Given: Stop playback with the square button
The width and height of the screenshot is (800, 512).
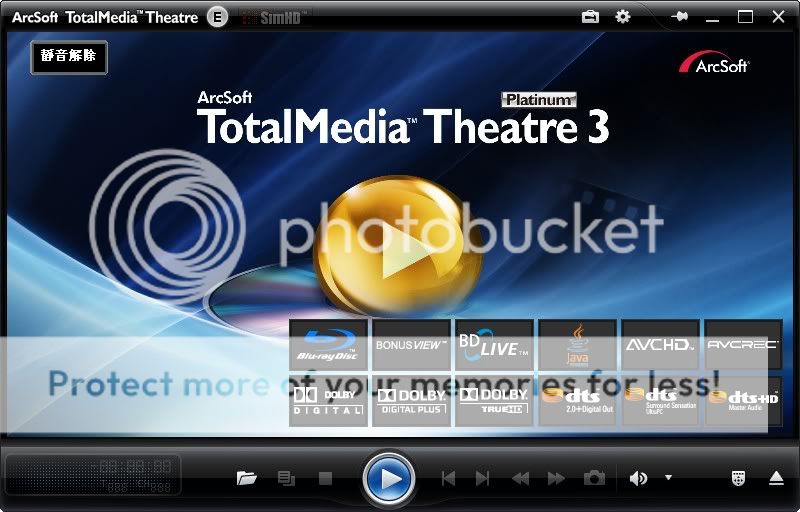Looking at the screenshot, I should click(325, 478).
